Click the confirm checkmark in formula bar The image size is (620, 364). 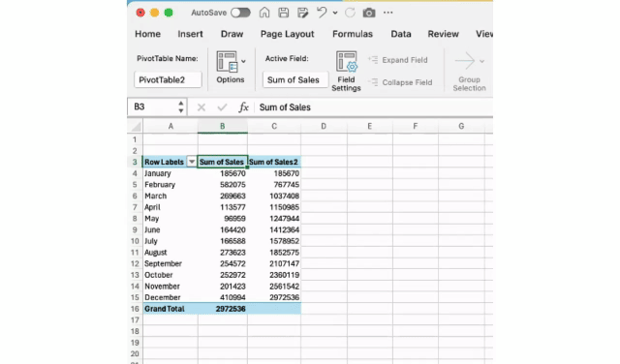[222, 107]
